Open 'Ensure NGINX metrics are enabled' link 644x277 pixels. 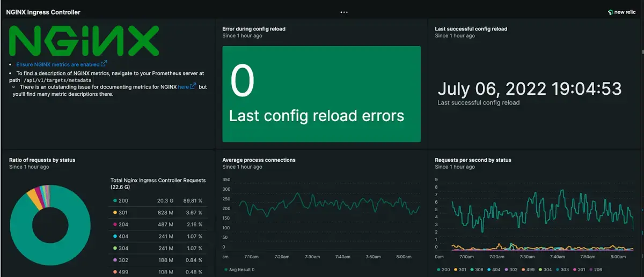click(x=57, y=64)
